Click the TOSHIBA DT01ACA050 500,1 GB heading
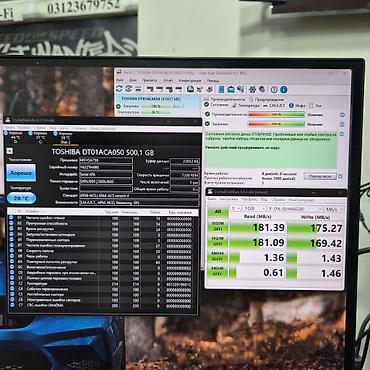Image resolution: width=370 pixels, height=370 pixels. 103,152
